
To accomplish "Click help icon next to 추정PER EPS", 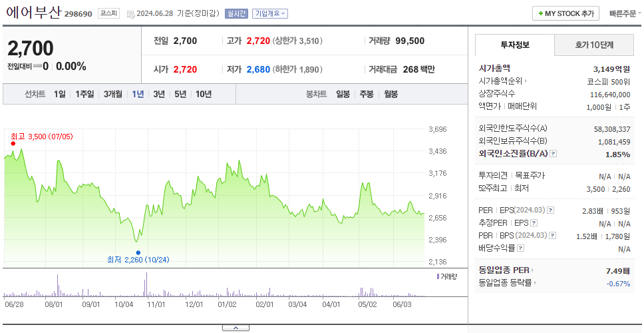I will tap(534, 223).
